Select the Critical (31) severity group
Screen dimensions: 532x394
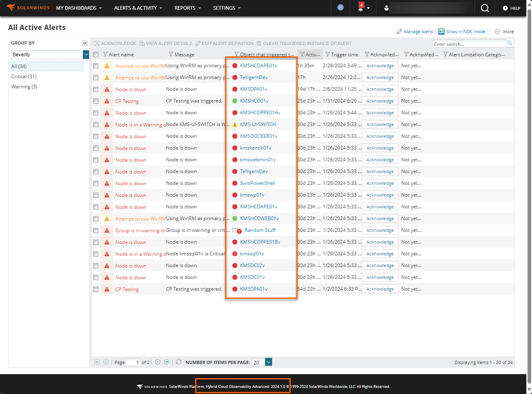[x=24, y=77]
